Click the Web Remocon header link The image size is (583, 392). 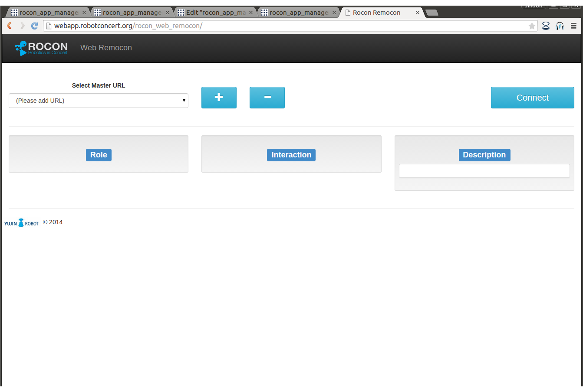click(x=106, y=48)
